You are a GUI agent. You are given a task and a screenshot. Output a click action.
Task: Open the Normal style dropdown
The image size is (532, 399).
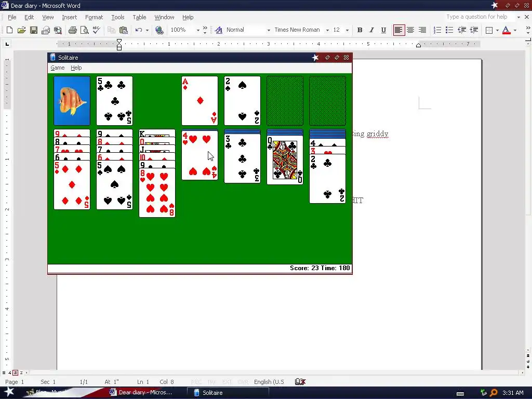click(269, 30)
